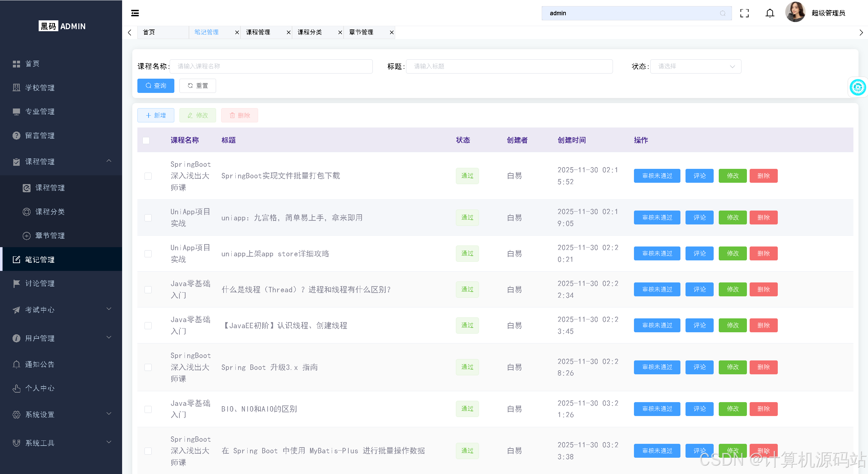Click the fullscreen toggle icon
This screenshot has width=868, height=474.
click(744, 13)
